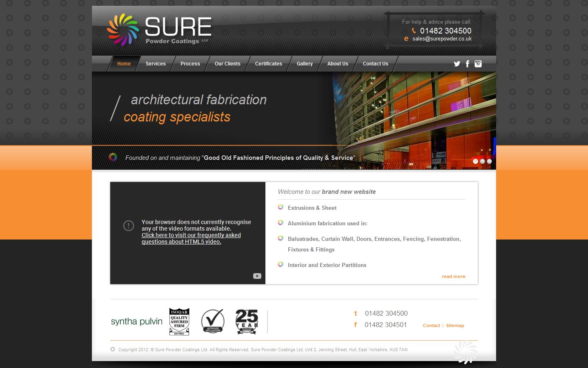Click the Approved Applicators checkmark badge

212,321
